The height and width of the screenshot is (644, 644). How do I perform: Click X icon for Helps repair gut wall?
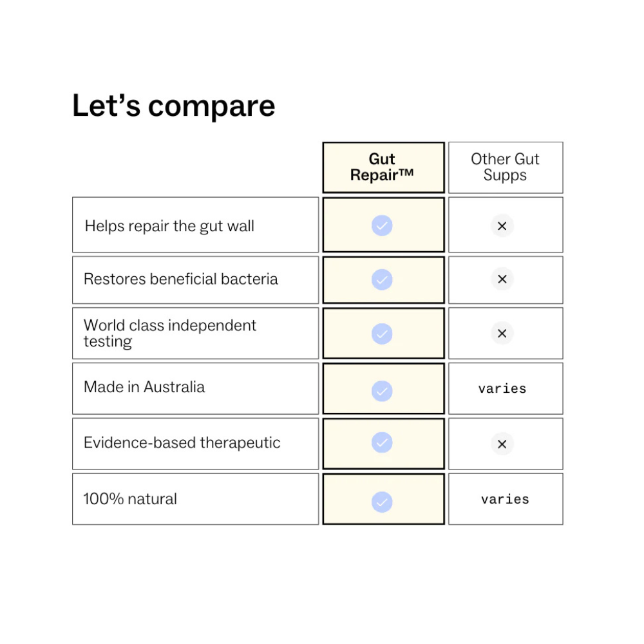[502, 226]
